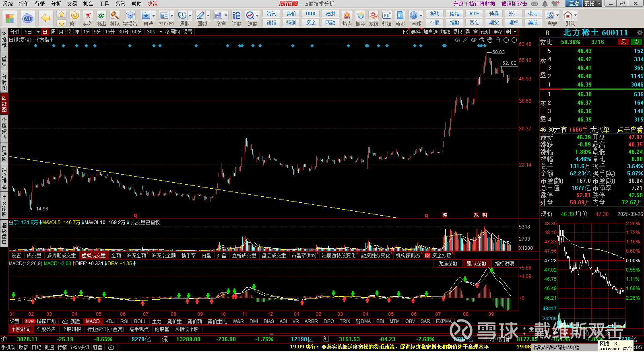Click the 修正 refresh icon
The image size is (644, 352).
pyautogui.click(x=75, y=15)
